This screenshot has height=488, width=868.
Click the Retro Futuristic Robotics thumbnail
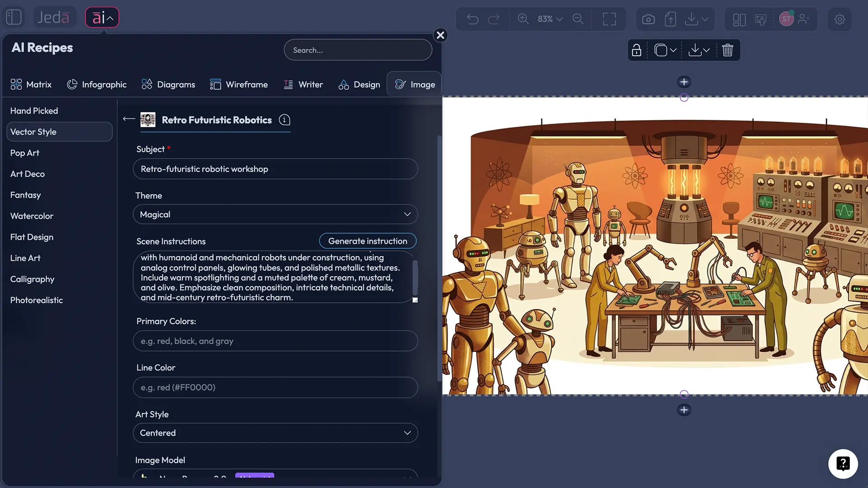point(148,120)
